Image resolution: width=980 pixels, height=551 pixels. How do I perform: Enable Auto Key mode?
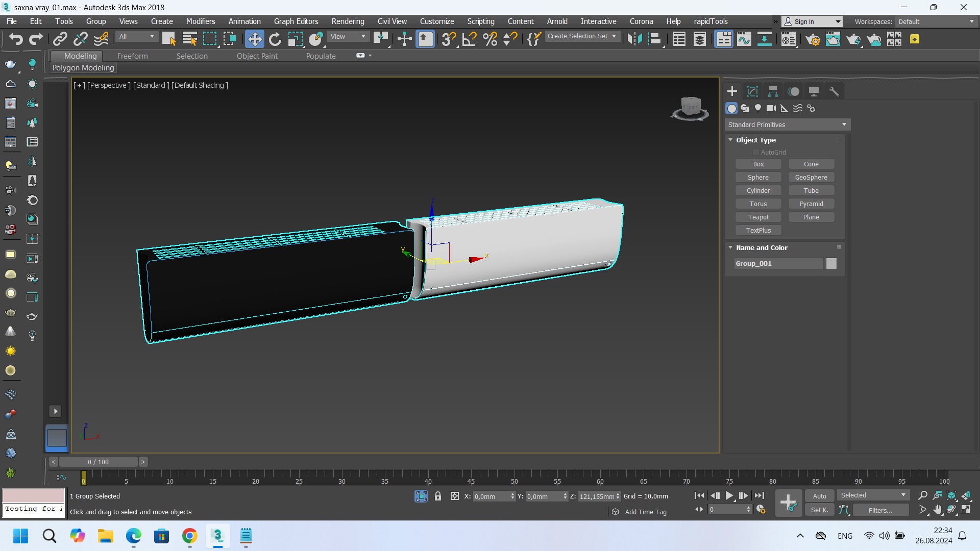point(819,496)
